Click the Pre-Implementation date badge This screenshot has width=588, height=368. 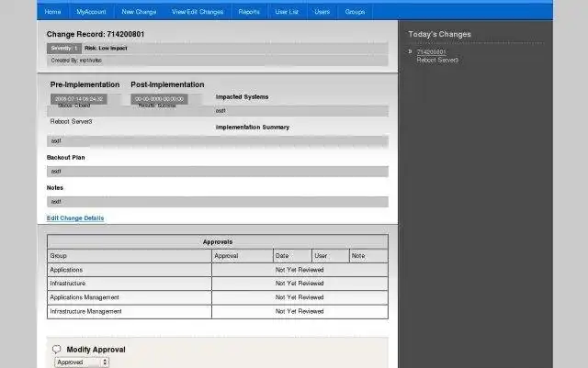(x=79, y=99)
